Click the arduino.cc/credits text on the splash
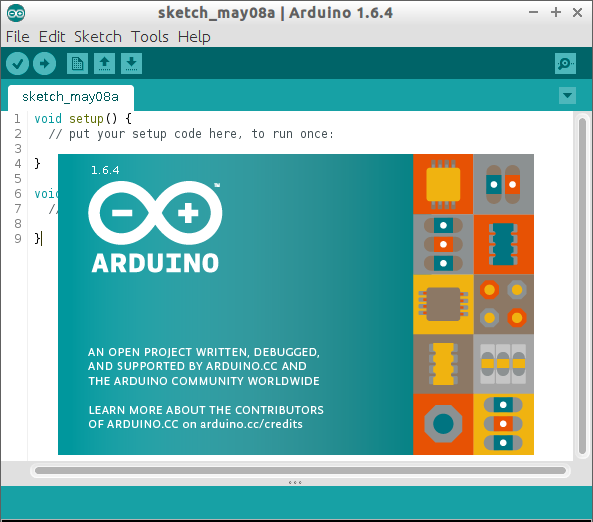This screenshot has height=522, width=593. click(251, 424)
